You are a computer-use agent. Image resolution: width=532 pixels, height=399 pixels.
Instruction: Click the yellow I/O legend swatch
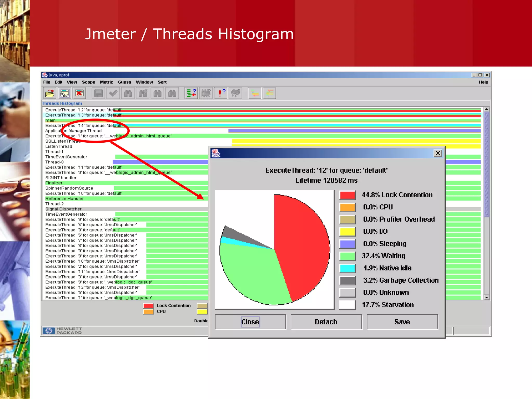coord(348,232)
